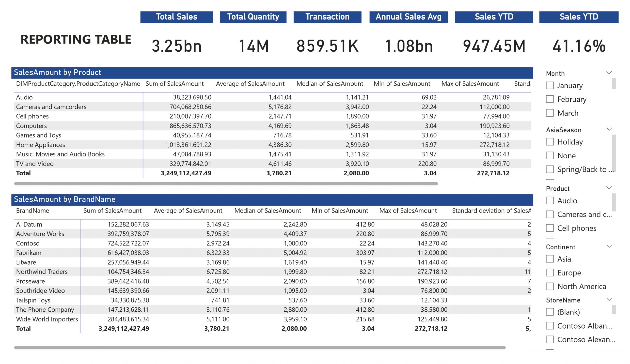Toggle the StoreName slicer chevron
630x364 pixels.
click(x=609, y=300)
